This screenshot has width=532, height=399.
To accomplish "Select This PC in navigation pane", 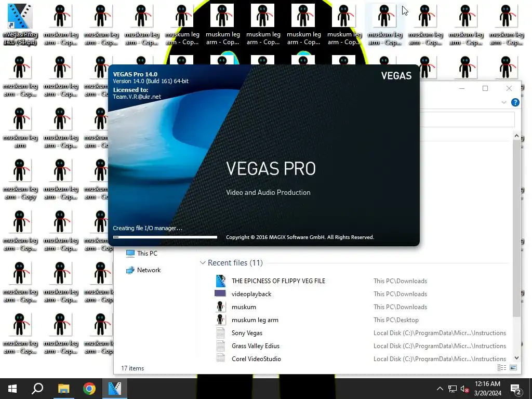I will pyautogui.click(x=141, y=253).
